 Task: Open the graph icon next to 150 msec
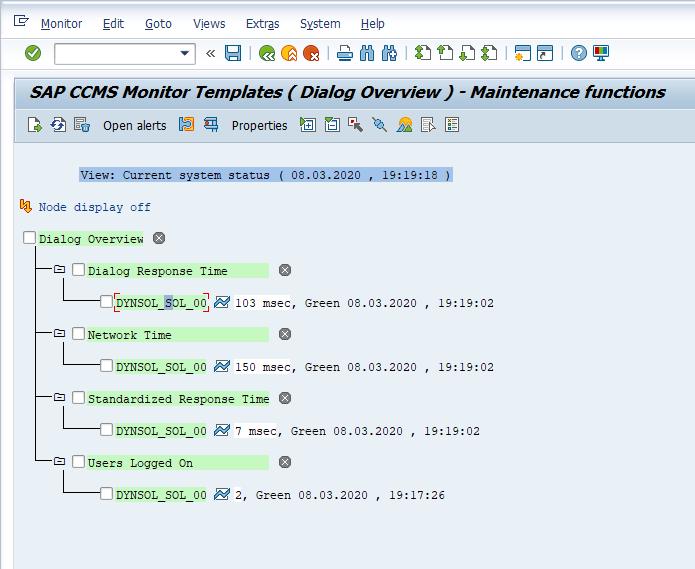[x=222, y=366]
